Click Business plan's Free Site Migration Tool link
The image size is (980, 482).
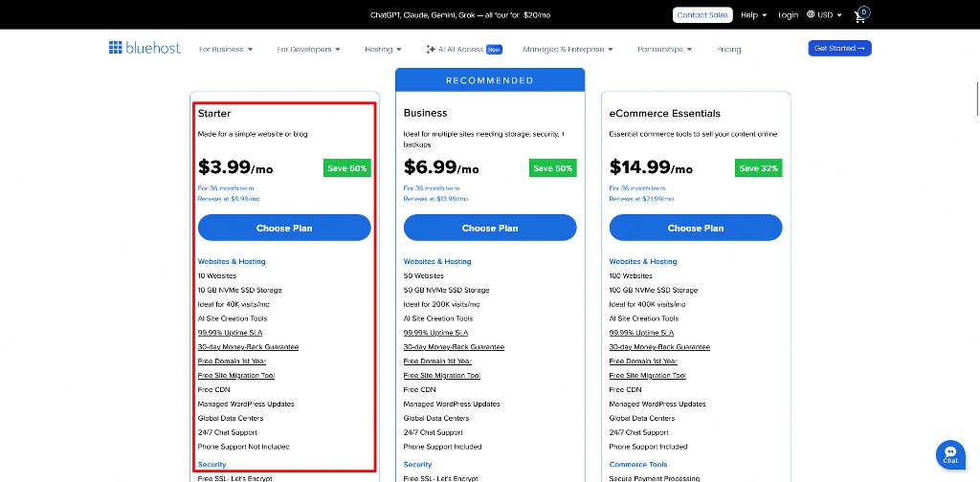pyautogui.click(x=442, y=376)
